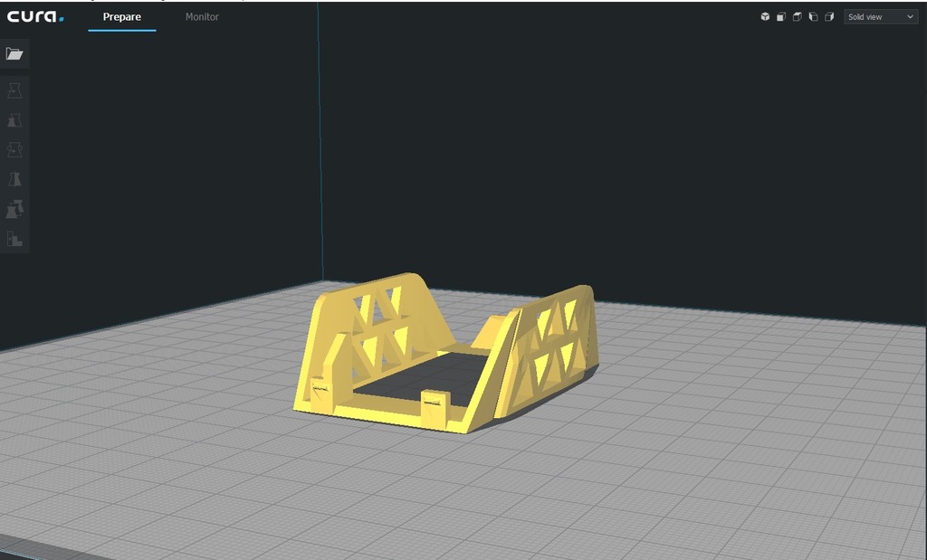Click empty build plate grid to deselect
The height and width of the screenshot is (560, 927).
pos(724,470)
